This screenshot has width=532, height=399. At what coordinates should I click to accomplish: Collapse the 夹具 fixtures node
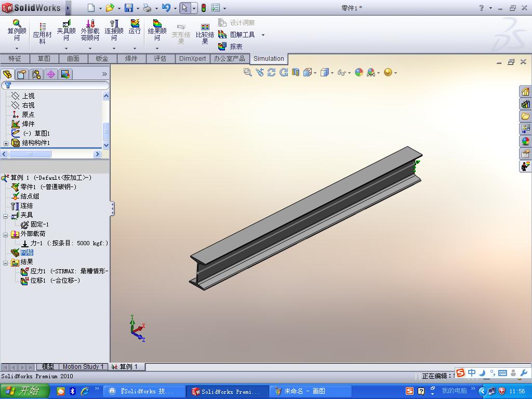tap(5, 216)
